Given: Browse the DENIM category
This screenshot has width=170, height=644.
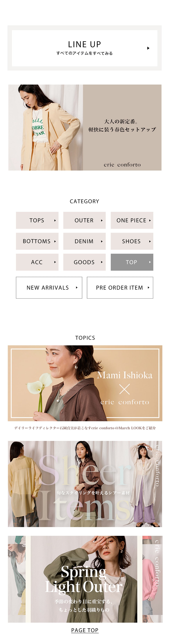Looking at the screenshot, I should click(84, 241).
